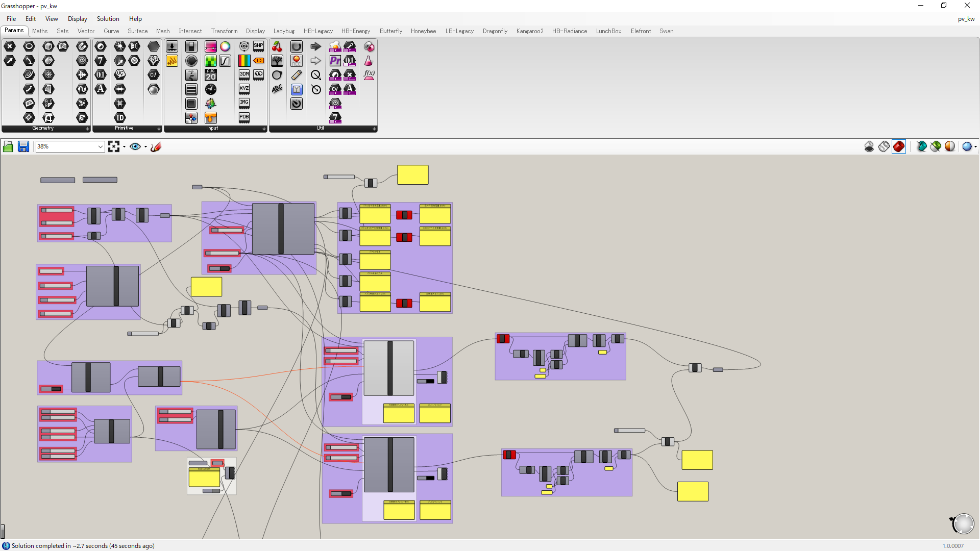Turn off preview with the Don't-draw-preview icon

tap(869, 147)
